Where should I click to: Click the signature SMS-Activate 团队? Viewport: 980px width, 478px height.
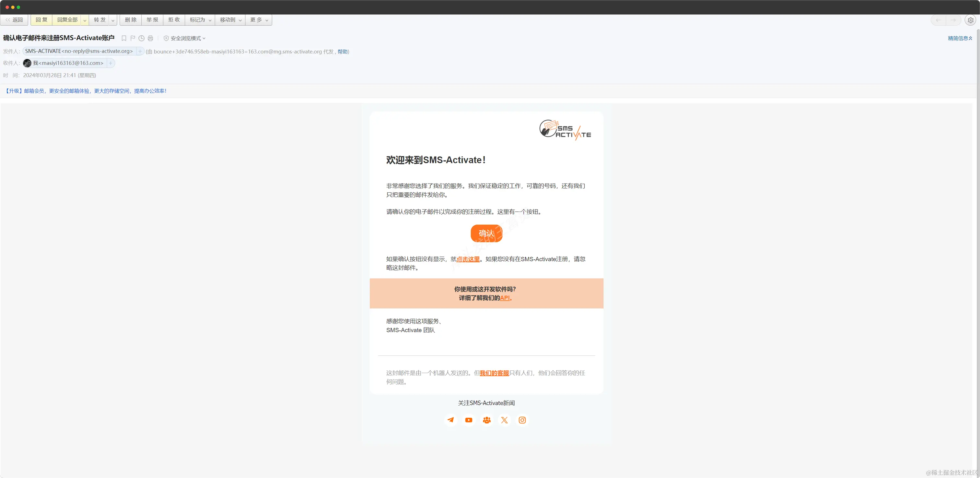(411, 330)
